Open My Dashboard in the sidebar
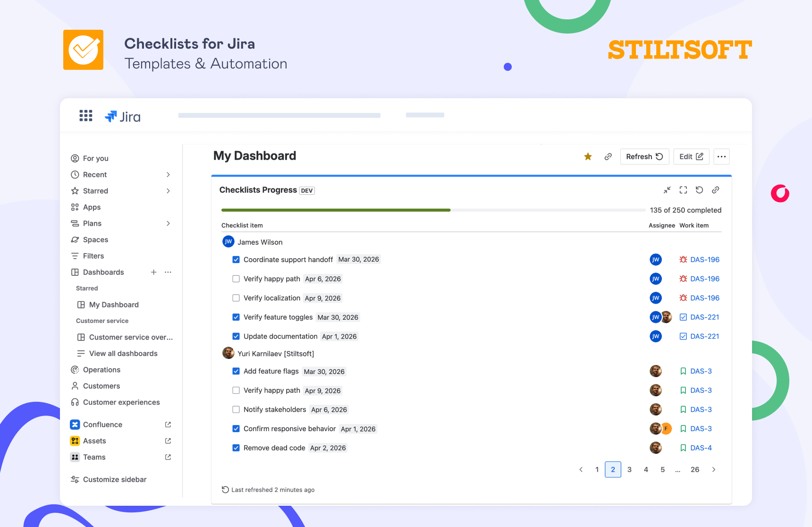The image size is (812, 527). click(114, 305)
